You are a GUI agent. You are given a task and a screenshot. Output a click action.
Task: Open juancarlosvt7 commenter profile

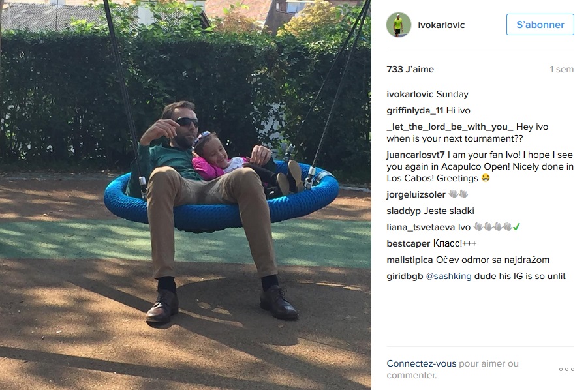416,155
